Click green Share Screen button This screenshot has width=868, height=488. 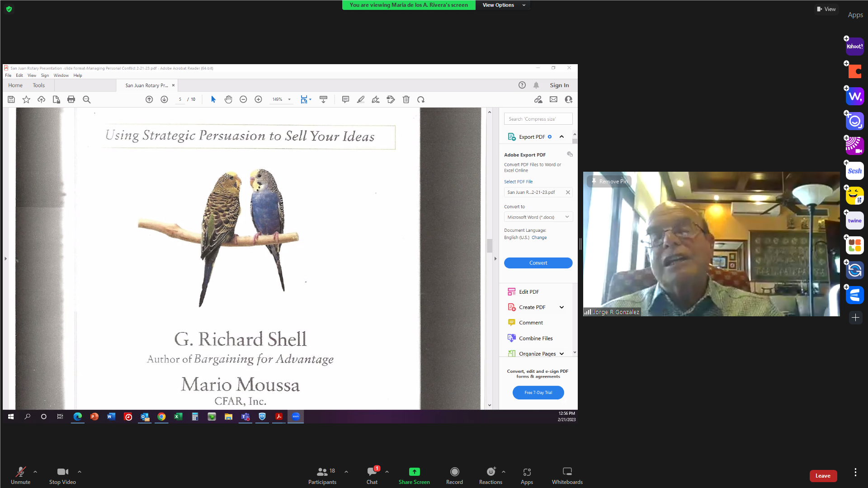pos(414,475)
